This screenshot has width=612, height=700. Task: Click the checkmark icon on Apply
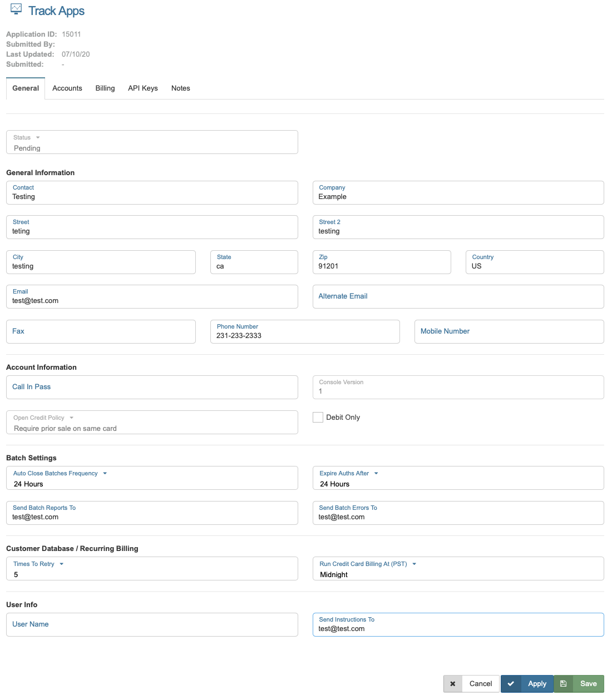point(511,684)
